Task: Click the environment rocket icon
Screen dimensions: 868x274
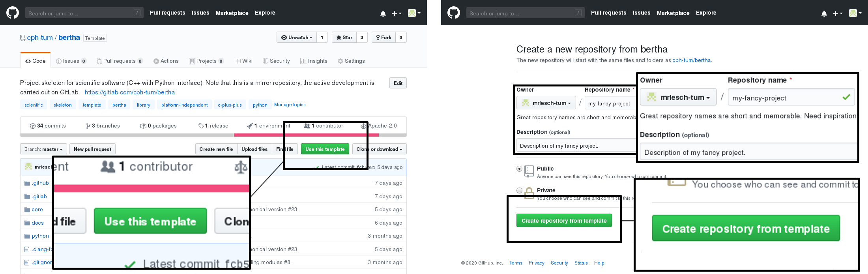Action: pos(250,126)
